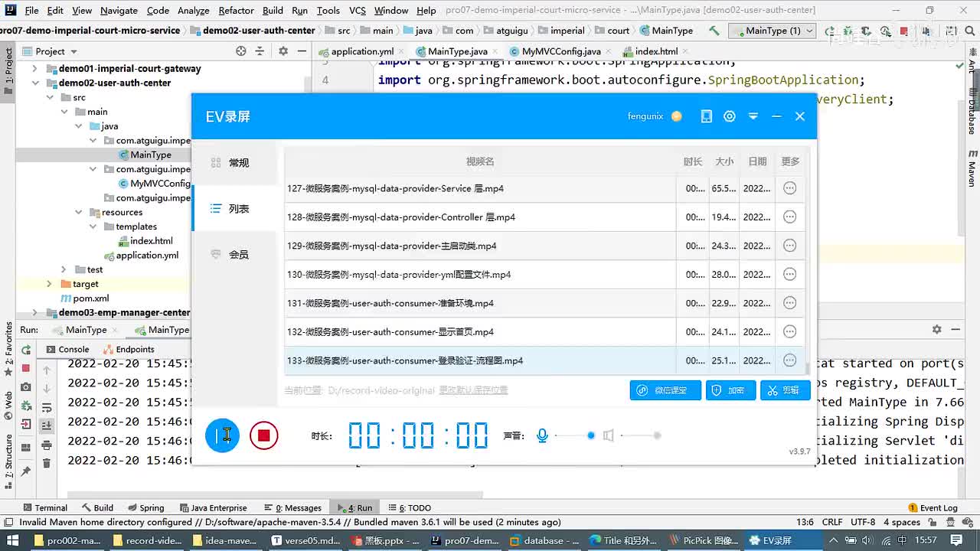This screenshot has width=980, height=551.
Task: Click the EV录屏 video list scrollbar
Action: coord(808,368)
